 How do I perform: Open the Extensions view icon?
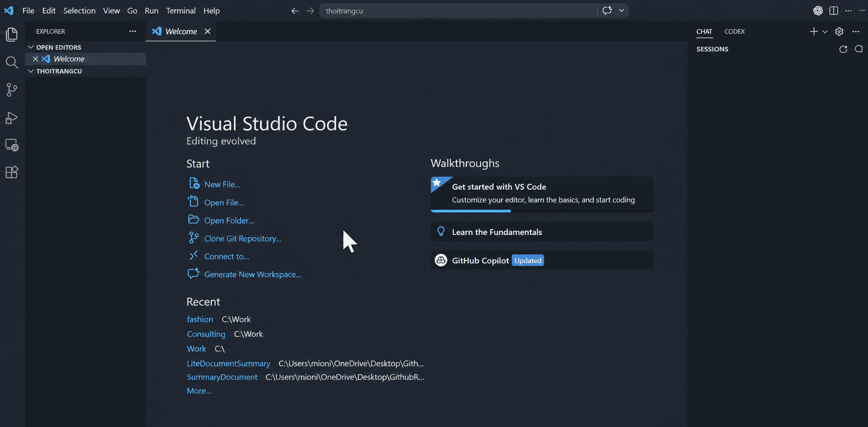pos(12,172)
